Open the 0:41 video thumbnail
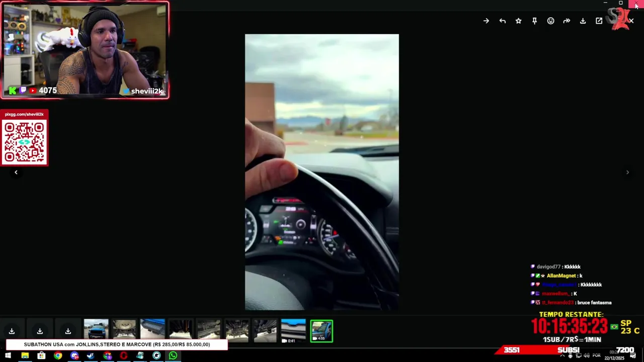The image size is (644, 362). [293, 330]
